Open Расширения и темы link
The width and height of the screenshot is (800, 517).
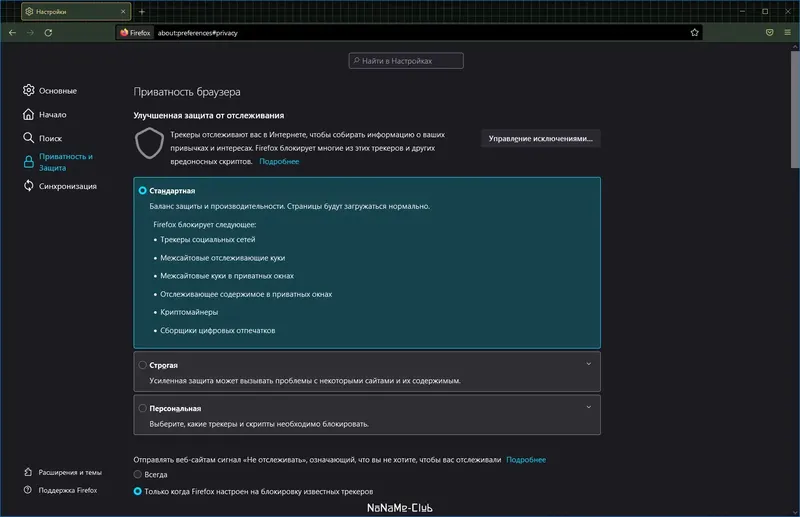[63, 472]
